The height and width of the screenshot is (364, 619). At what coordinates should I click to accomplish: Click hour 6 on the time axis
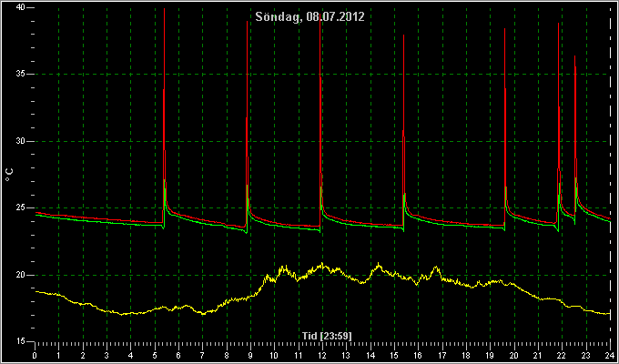point(178,356)
